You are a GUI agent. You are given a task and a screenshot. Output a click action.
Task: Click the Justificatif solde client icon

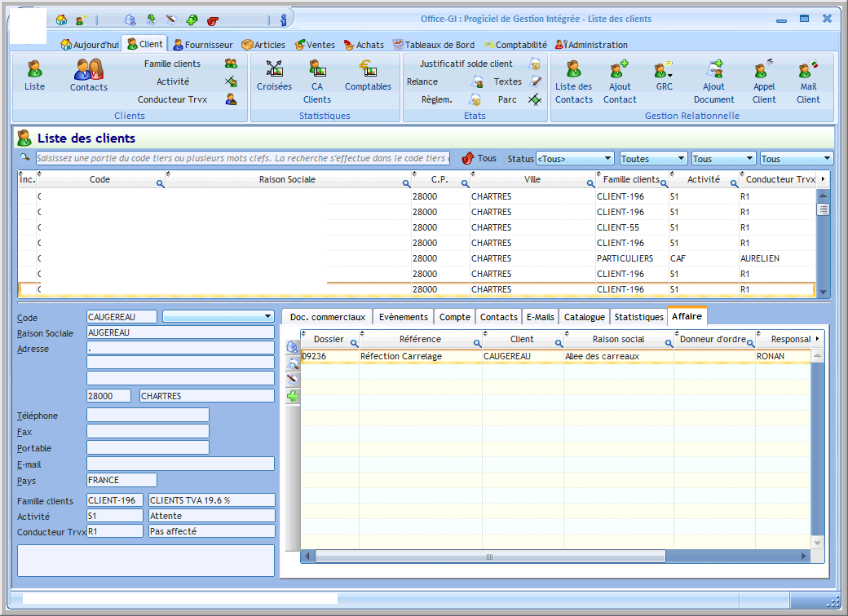[535, 64]
